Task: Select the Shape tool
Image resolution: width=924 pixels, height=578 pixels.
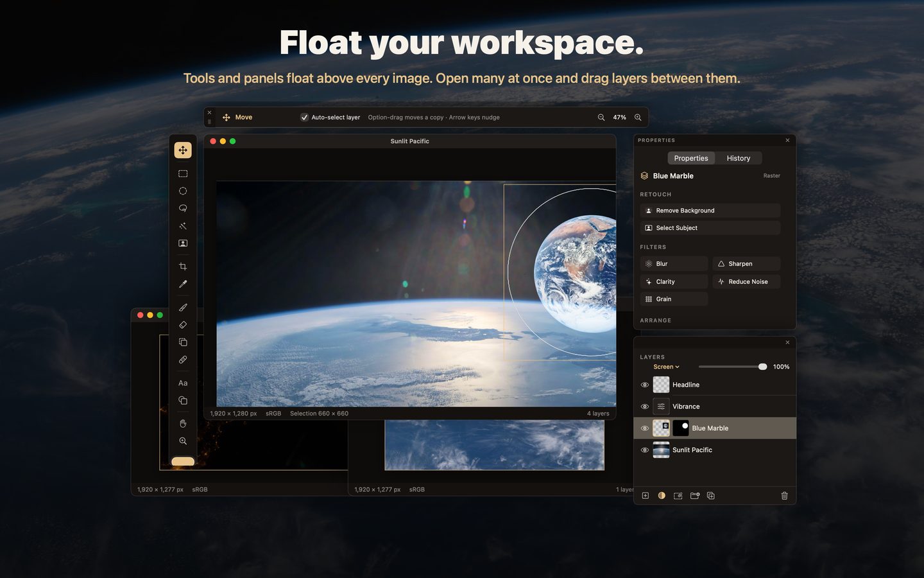Action: (x=183, y=400)
